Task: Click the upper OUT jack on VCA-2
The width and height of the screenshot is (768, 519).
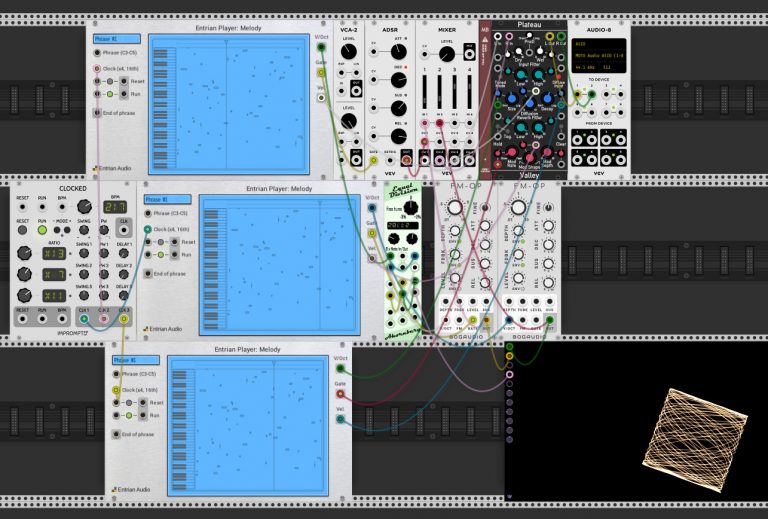Action: [x=356, y=90]
